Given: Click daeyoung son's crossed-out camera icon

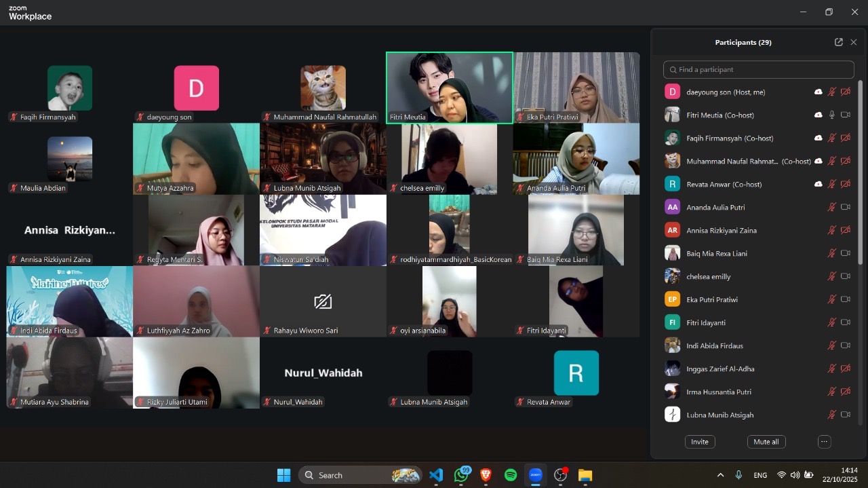Looking at the screenshot, I should click(846, 92).
